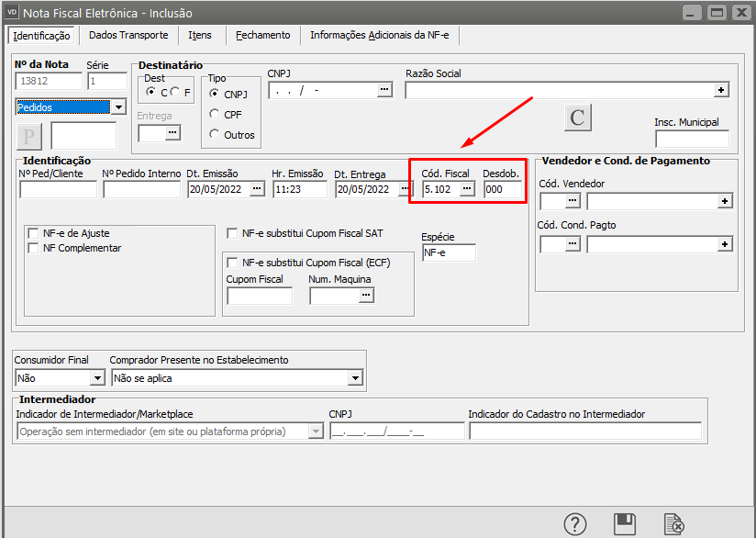Click the cancel document icon
This screenshot has width=756, height=538.
[673, 524]
